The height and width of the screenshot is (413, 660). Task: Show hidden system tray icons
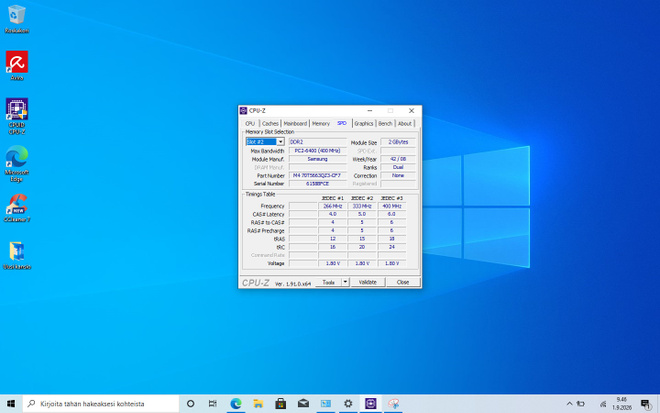point(569,404)
